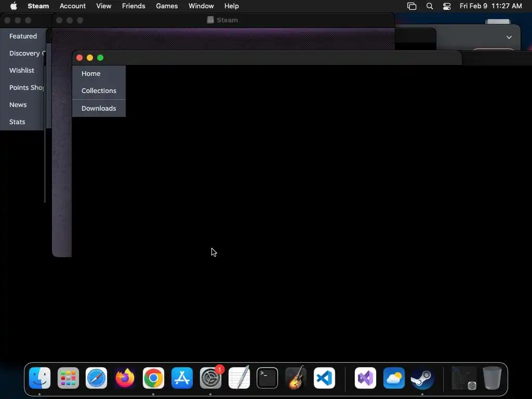
Task: Minimize the front window with yellow button
Action: click(90, 58)
